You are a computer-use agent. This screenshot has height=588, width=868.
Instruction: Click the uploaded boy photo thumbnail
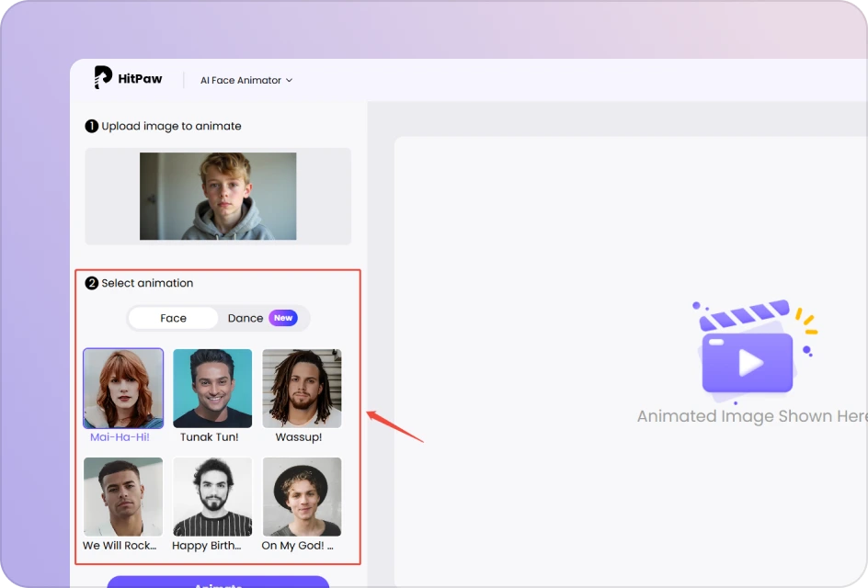pos(217,196)
